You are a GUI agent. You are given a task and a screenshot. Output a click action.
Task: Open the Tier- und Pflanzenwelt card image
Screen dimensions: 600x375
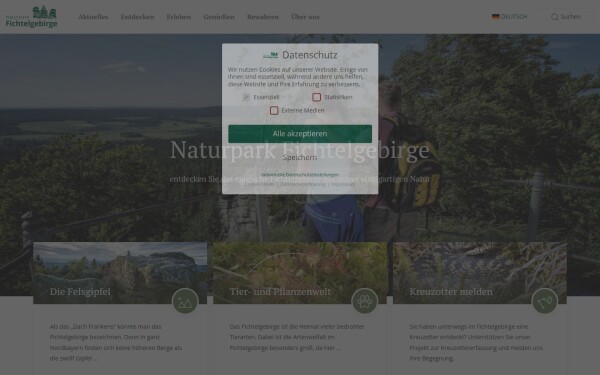[x=300, y=273]
